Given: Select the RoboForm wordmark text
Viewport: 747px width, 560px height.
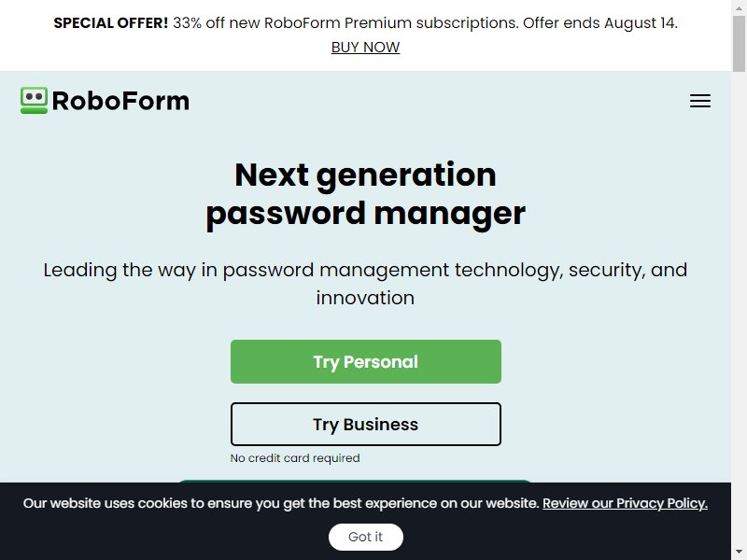Looking at the screenshot, I should click(120, 101).
